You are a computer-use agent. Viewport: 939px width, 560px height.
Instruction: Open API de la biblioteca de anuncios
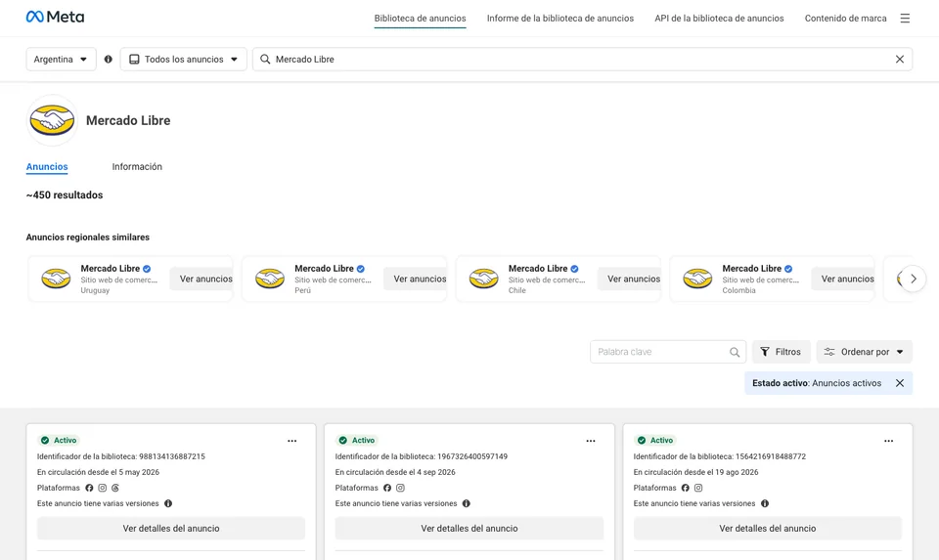(719, 19)
